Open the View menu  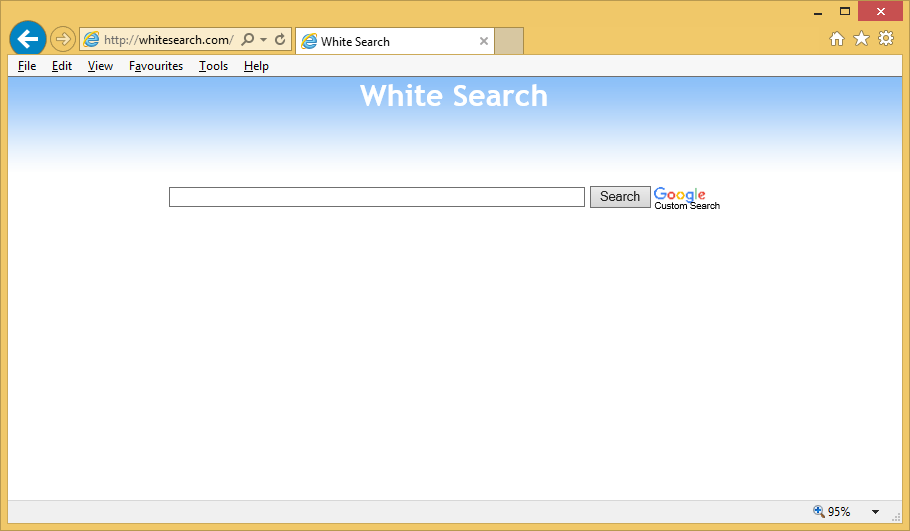(x=100, y=66)
